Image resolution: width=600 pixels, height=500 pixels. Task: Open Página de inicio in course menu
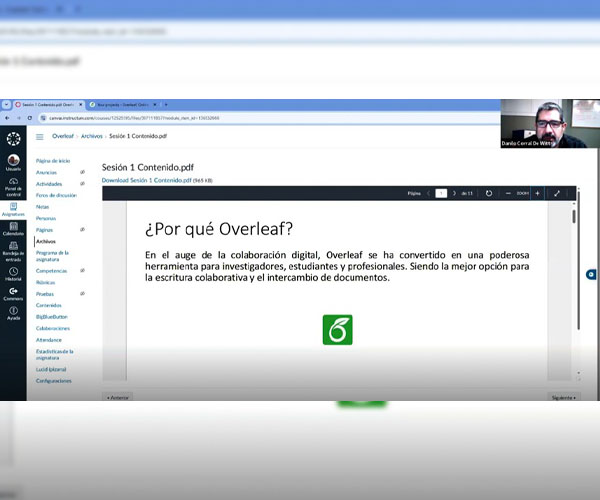tap(53, 161)
